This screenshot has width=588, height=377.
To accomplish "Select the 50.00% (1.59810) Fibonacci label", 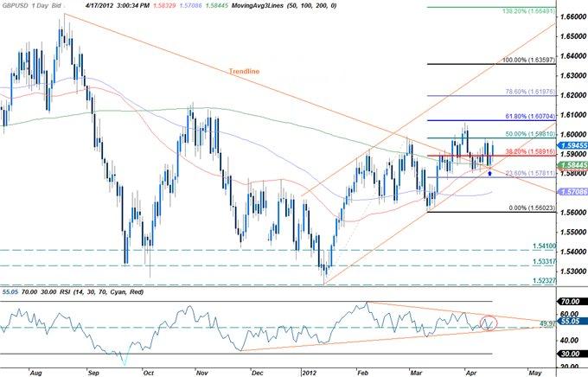I will [529, 134].
